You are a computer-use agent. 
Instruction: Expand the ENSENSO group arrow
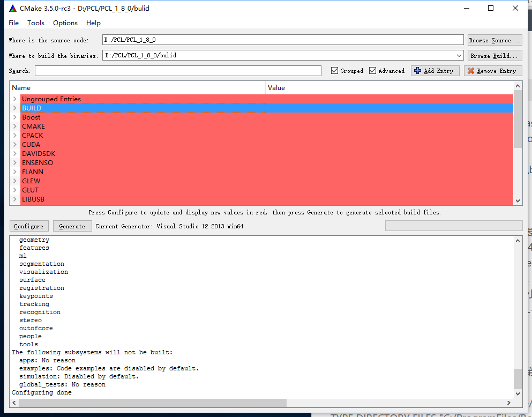[x=15, y=162]
